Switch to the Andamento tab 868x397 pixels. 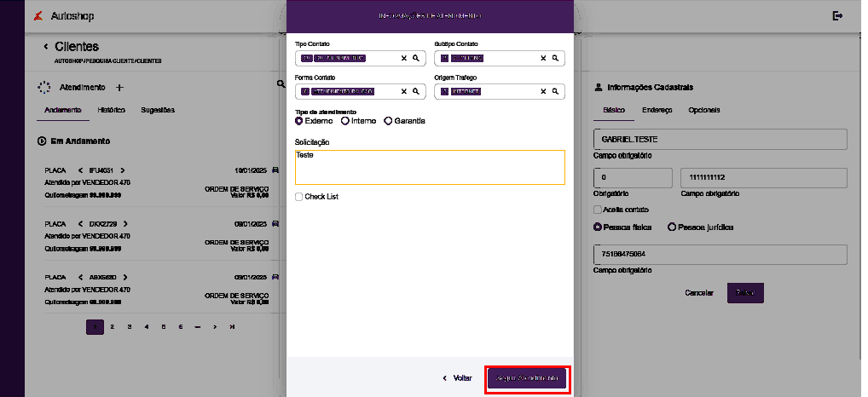(62, 110)
